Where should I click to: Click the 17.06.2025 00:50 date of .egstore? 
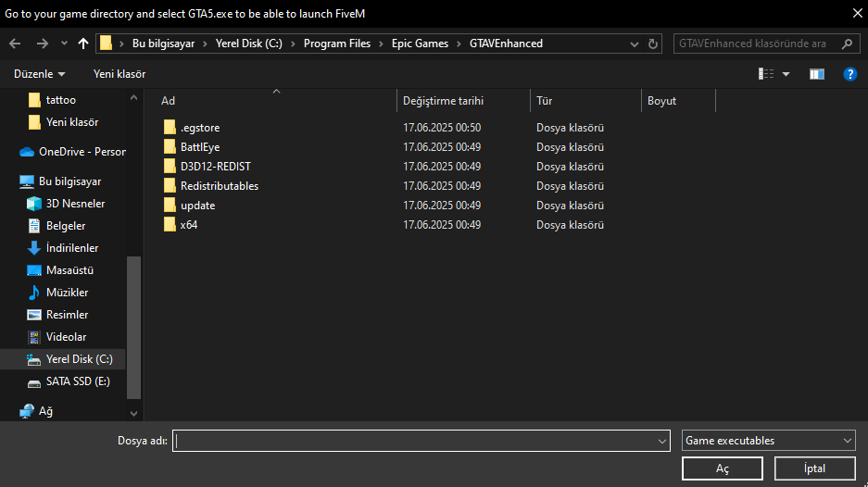point(442,128)
